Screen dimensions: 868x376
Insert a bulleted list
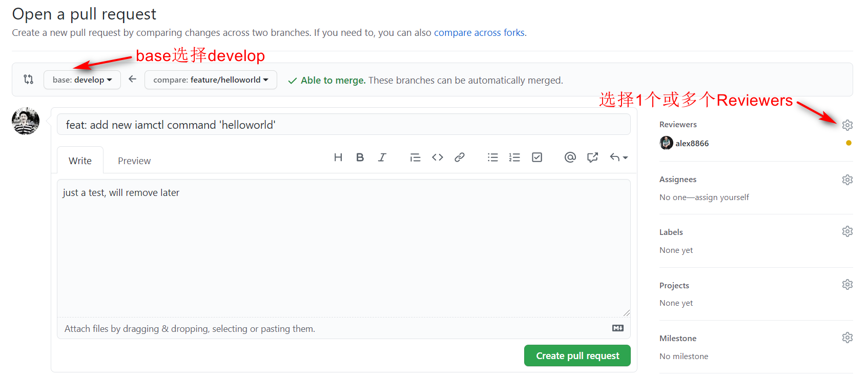[x=493, y=157]
